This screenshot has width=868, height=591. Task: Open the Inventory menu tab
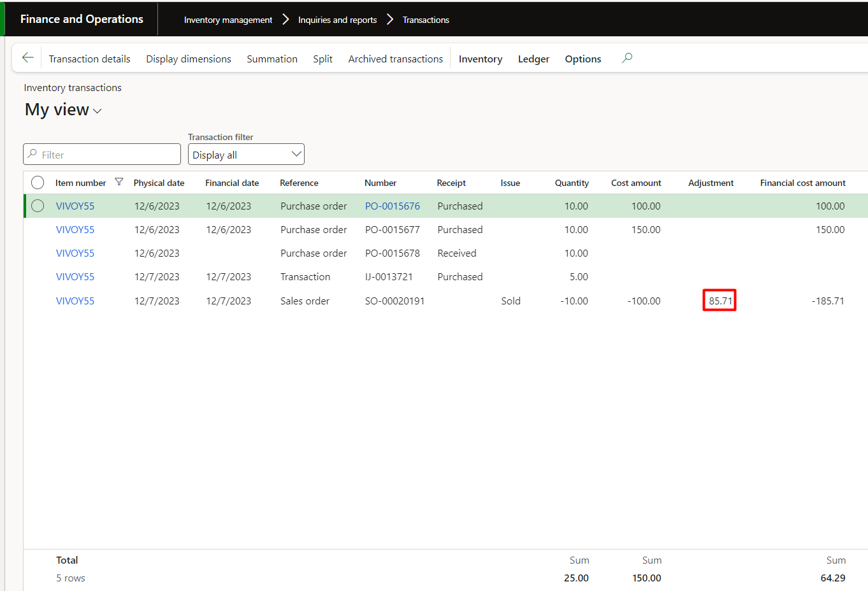point(480,59)
